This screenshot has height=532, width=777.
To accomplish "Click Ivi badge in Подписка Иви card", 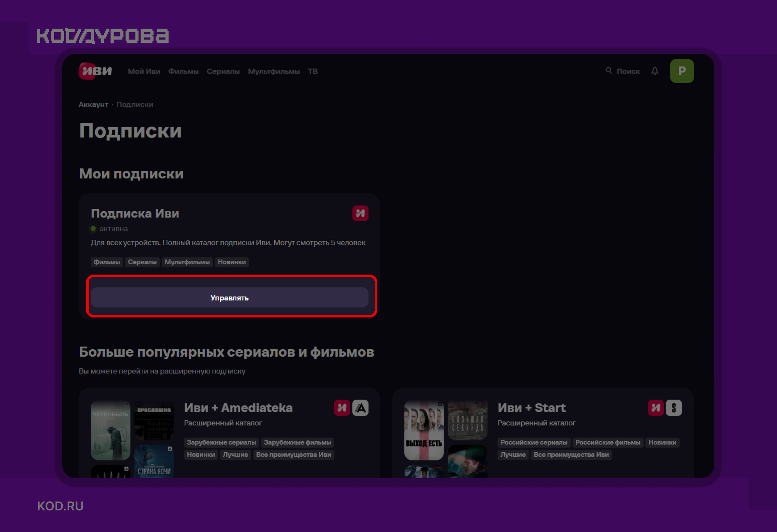I will 360,213.
